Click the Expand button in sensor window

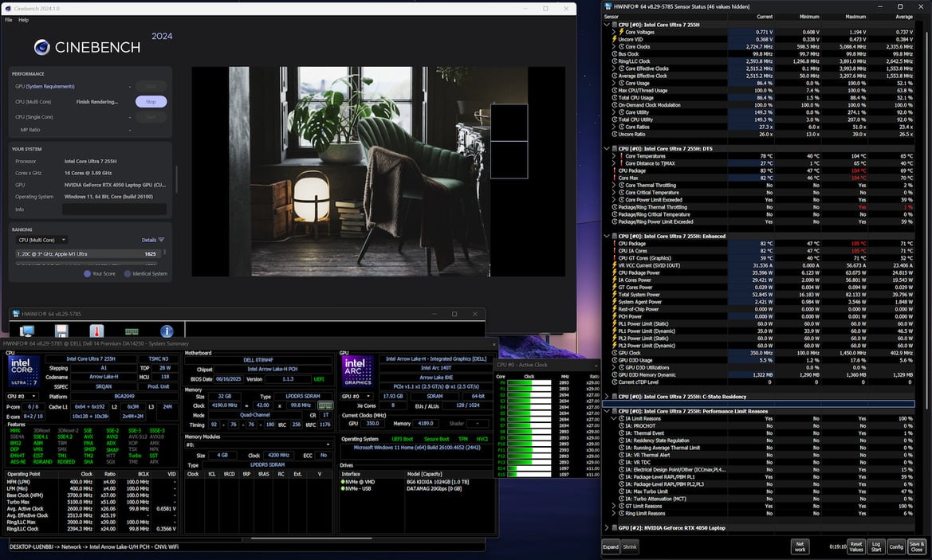click(611, 547)
